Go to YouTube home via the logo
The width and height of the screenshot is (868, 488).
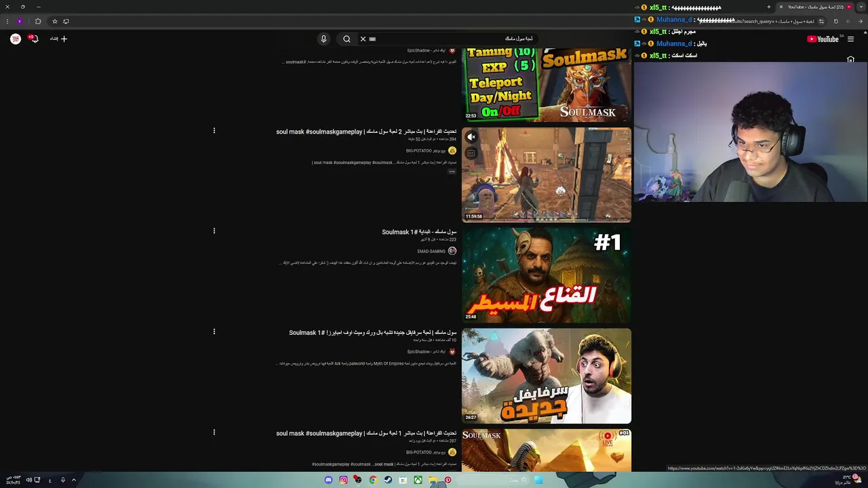click(x=823, y=39)
